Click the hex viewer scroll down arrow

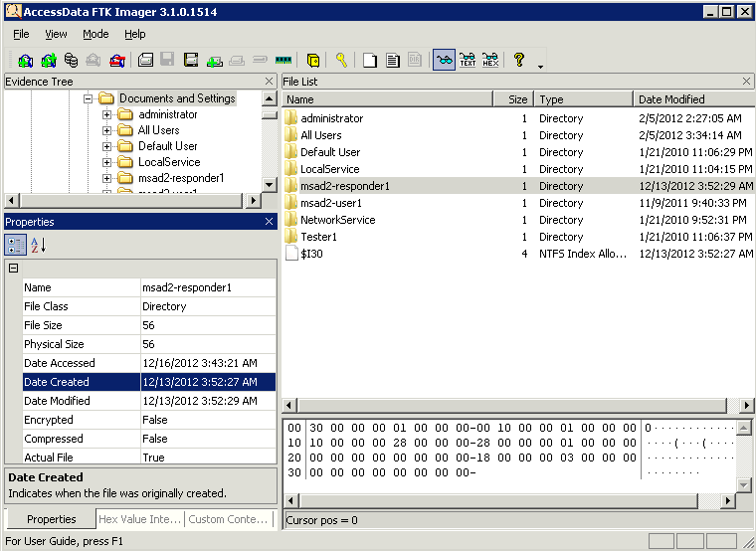pos(743,485)
